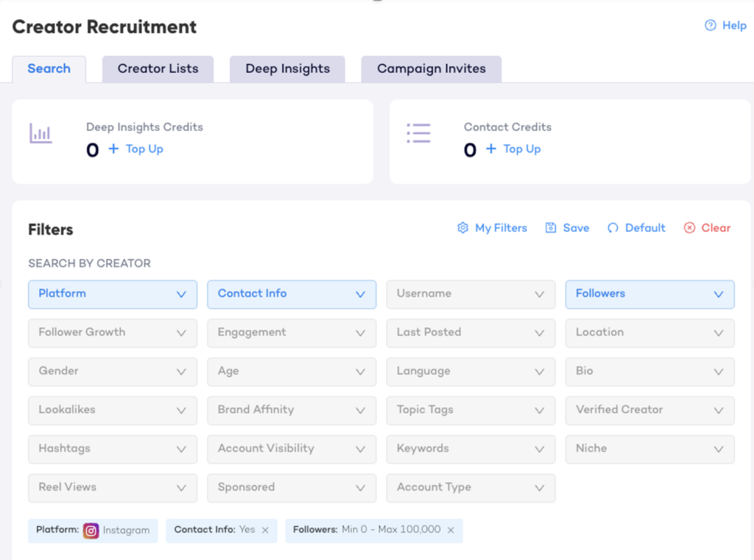Click plus icon beside Deep Insights Top Up
The height and width of the screenshot is (560, 754).
(113, 149)
